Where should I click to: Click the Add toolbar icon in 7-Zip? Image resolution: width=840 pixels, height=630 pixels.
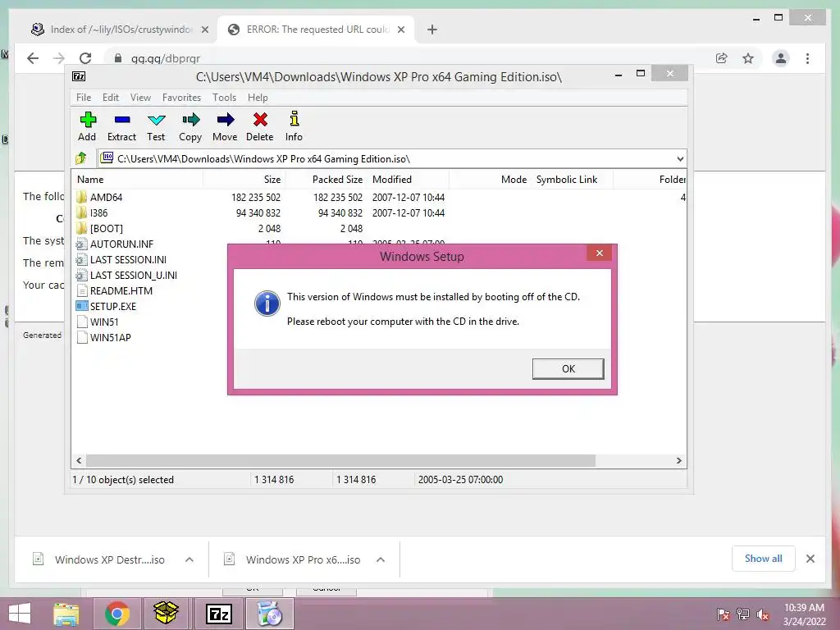point(87,126)
